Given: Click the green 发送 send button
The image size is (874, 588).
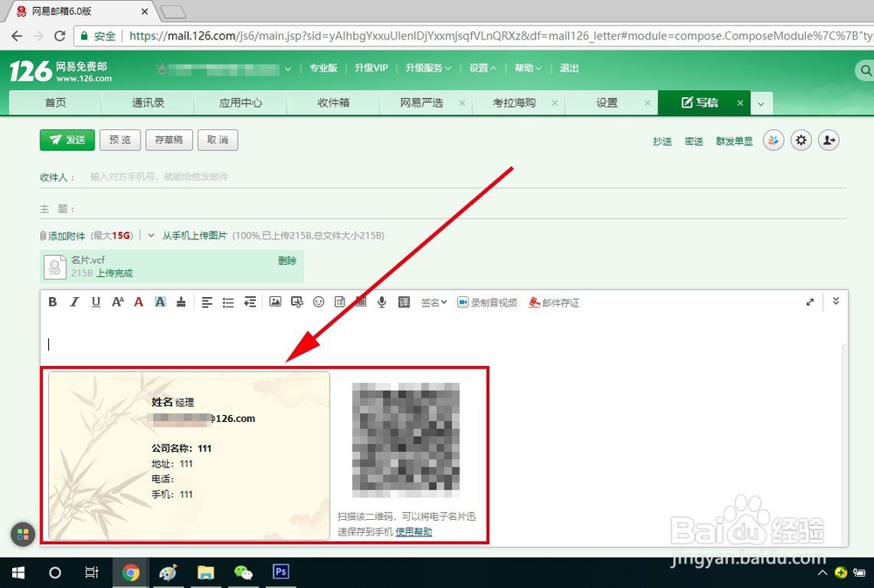Looking at the screenshot, I should [67, 140].
